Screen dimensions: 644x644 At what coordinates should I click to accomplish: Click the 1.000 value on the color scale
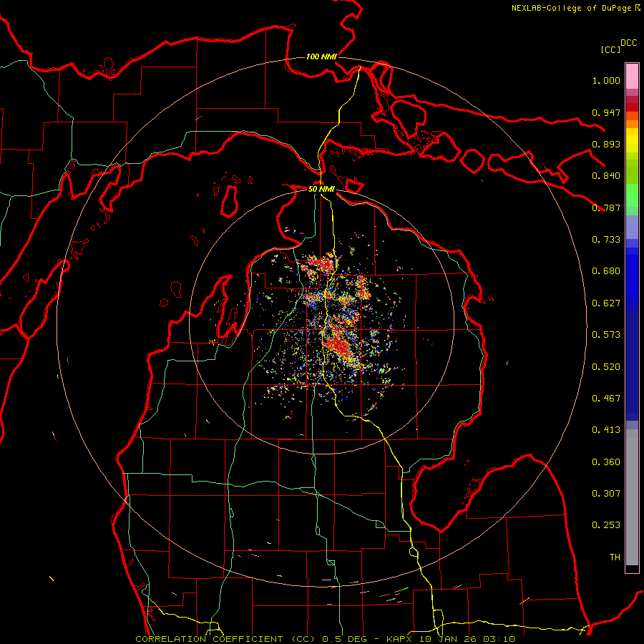606,80
